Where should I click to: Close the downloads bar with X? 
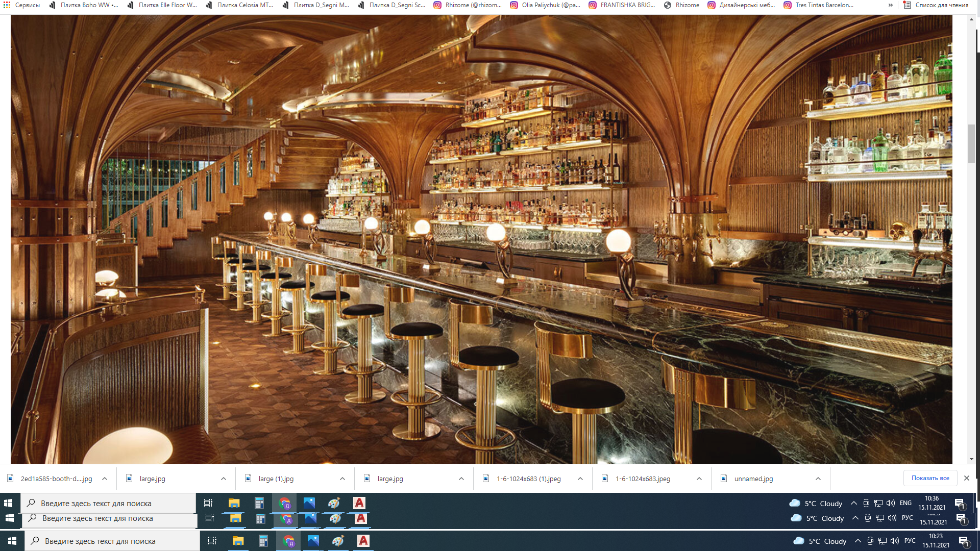click(966, 478)
